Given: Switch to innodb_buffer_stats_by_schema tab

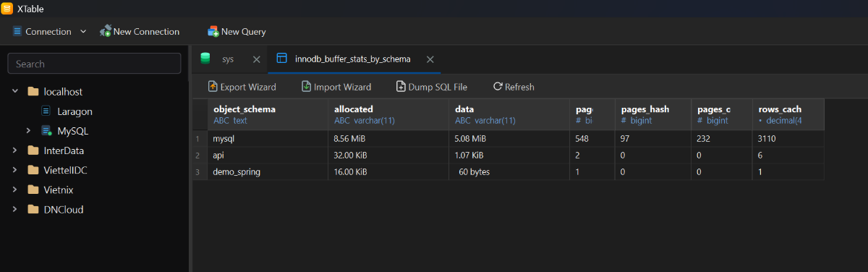Looking at the screenshot, I should (x=353, y=59).
